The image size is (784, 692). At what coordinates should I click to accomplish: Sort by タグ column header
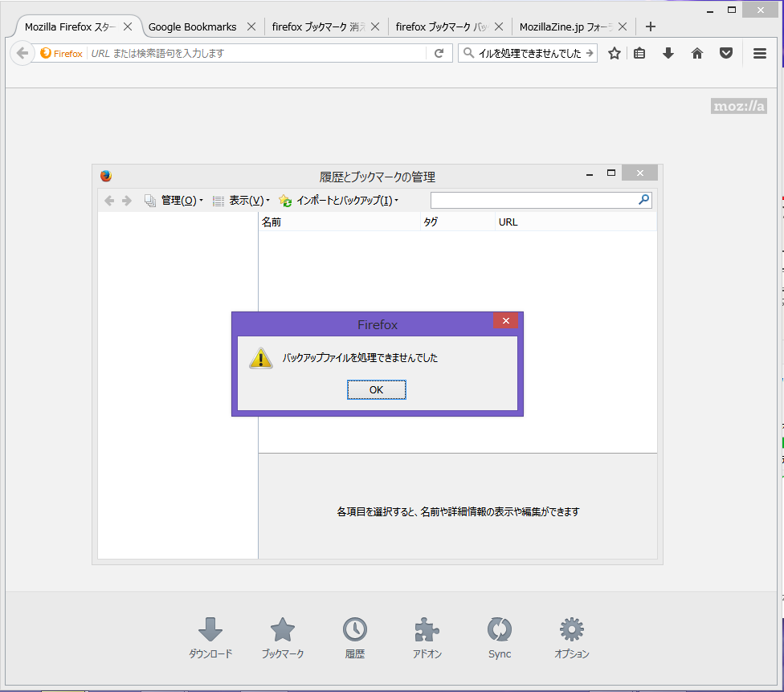point(458,222)
